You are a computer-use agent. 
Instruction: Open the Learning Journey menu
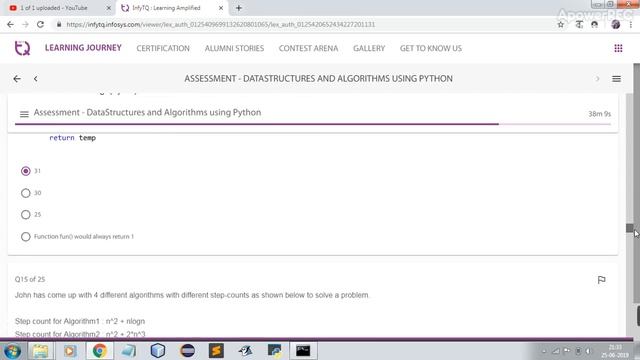point(83,48)
